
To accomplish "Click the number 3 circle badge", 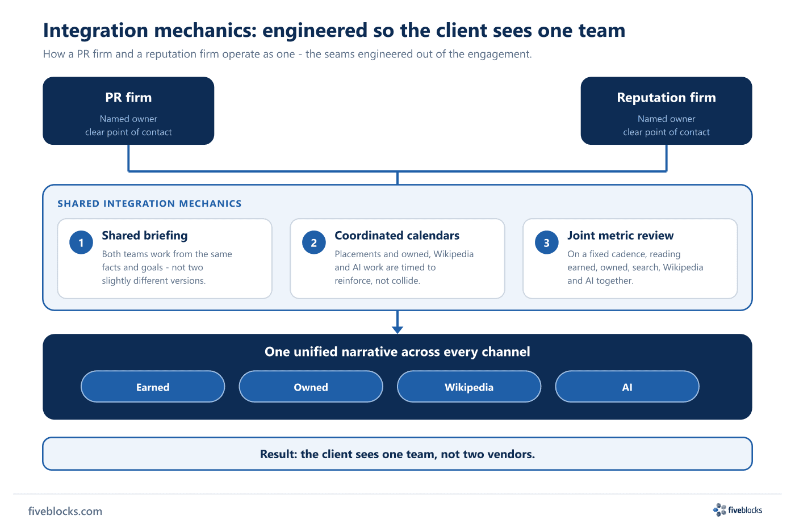I will (x=546, y=243).
